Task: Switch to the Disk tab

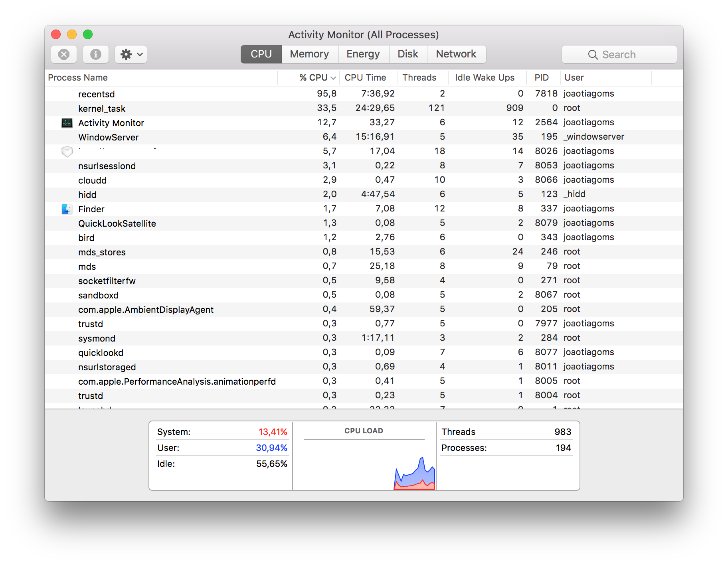Action: coord(408,54)
